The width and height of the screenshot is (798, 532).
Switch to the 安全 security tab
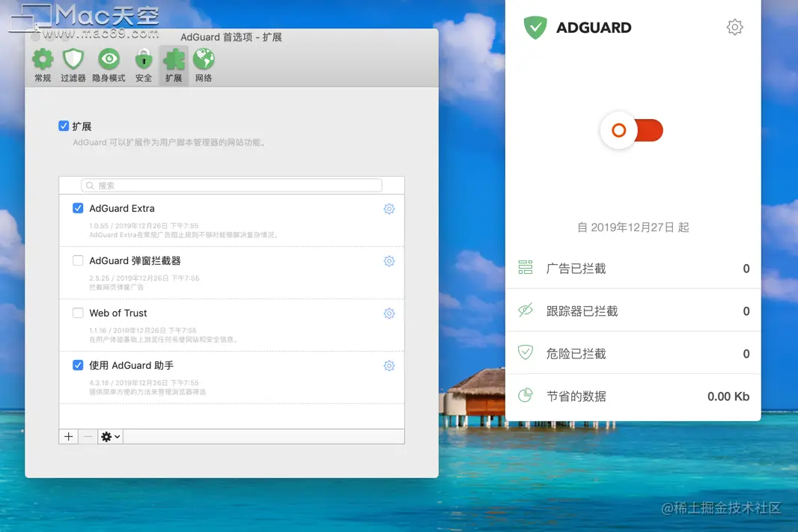tap(144, 65)
